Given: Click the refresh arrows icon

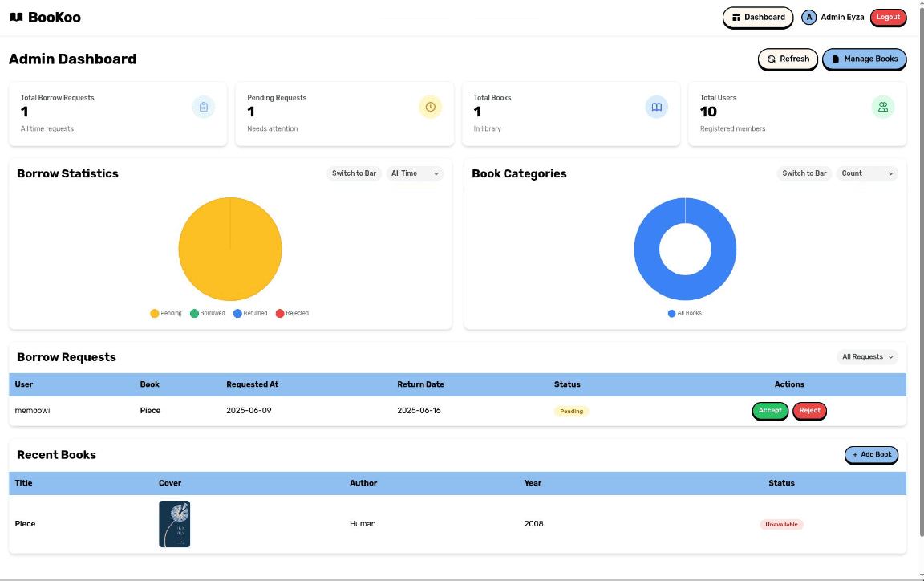Looking at the screenshot, I should pyautogui.click(x=772, y=59).
